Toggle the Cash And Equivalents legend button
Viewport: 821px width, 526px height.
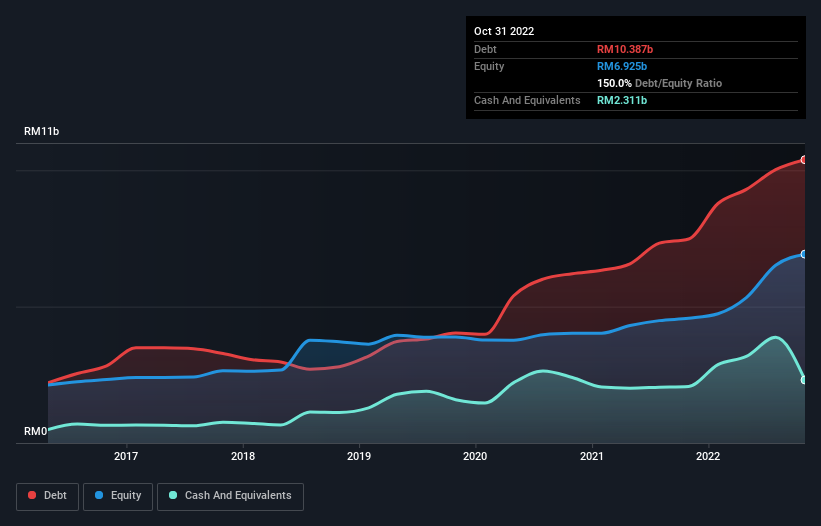230,496
